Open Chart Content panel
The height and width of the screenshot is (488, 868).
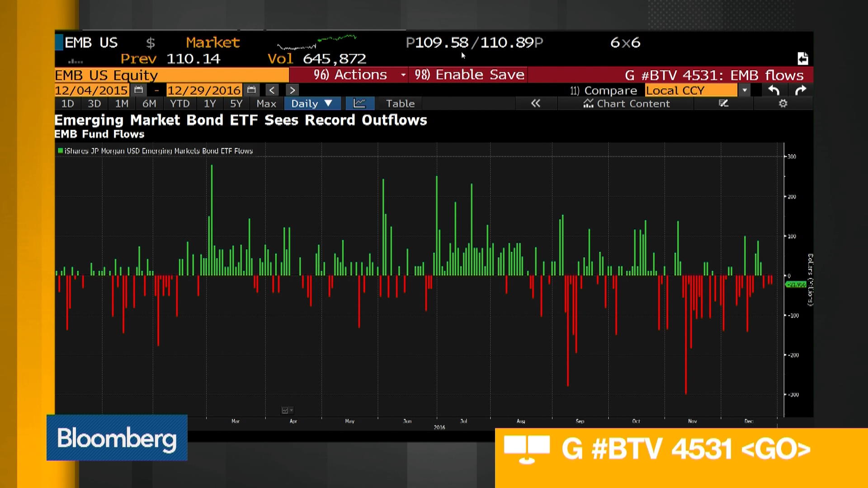pyautogui.click(x=627, y=103)
